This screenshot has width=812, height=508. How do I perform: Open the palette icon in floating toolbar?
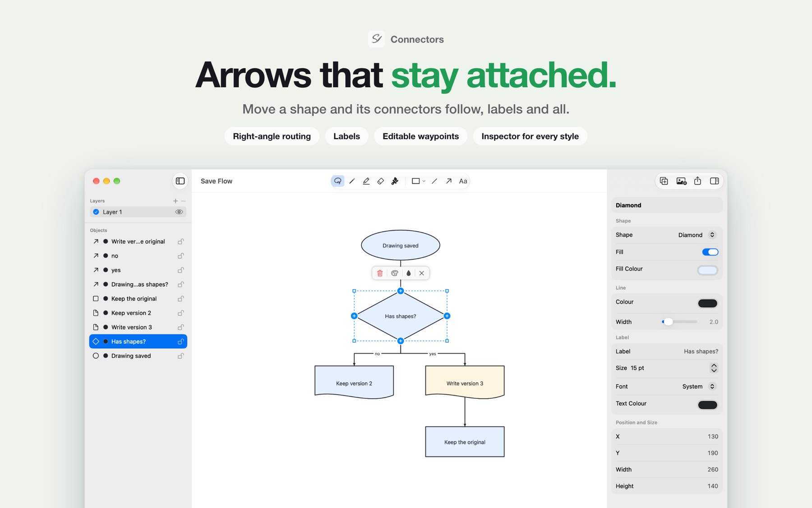(395, 273)
